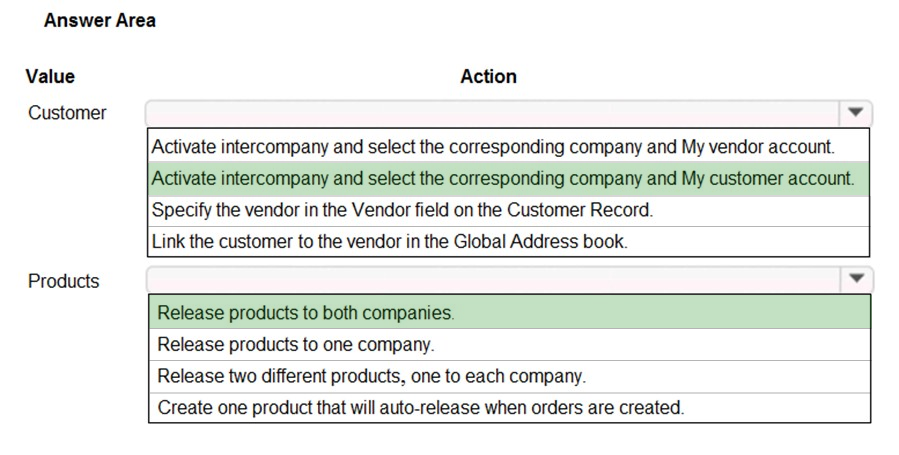The width and height of the screenshot is (899, 455).
Task: Open the Products dropdown arrow
Action: [856, 279]
